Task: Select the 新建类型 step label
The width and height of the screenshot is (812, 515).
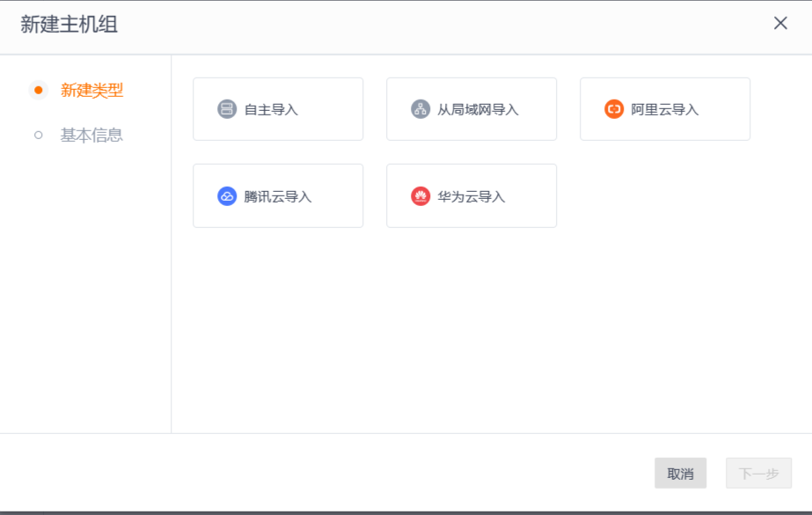Action: pyautogui.click(x=91, y=90)
